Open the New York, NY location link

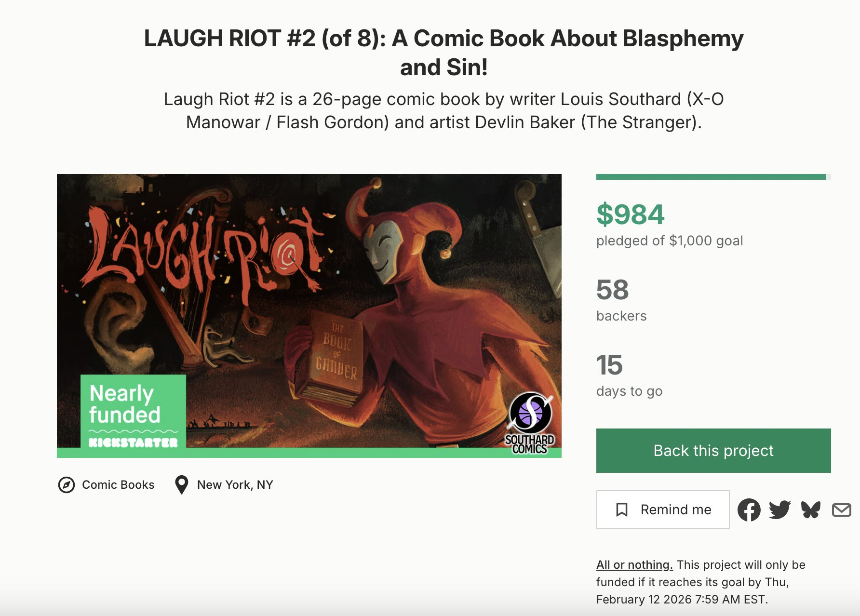235,485
